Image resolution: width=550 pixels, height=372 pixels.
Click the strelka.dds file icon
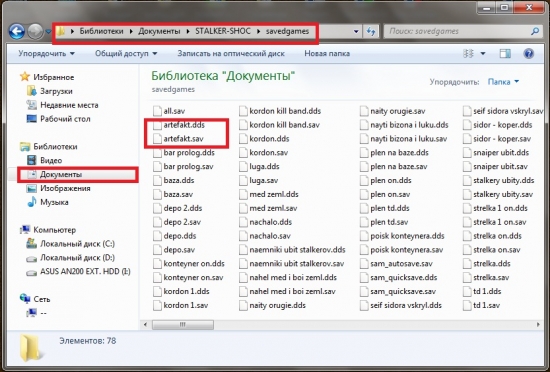point(467,264)
